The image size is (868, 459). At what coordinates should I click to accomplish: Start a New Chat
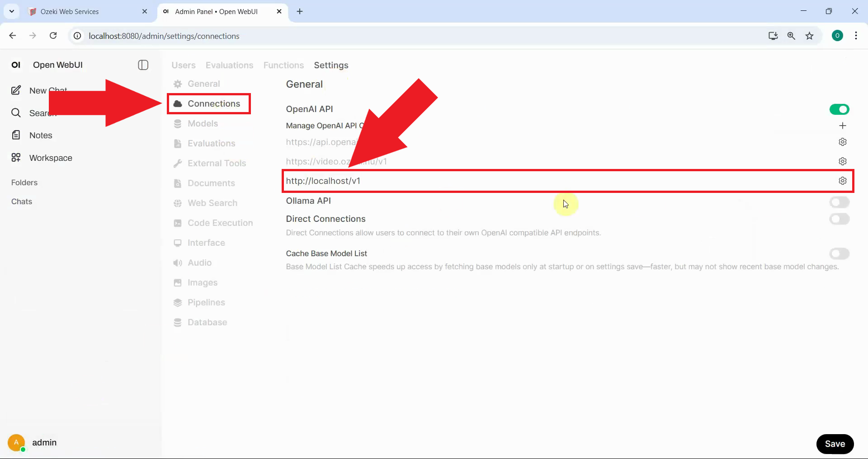(x=47, y=90)
